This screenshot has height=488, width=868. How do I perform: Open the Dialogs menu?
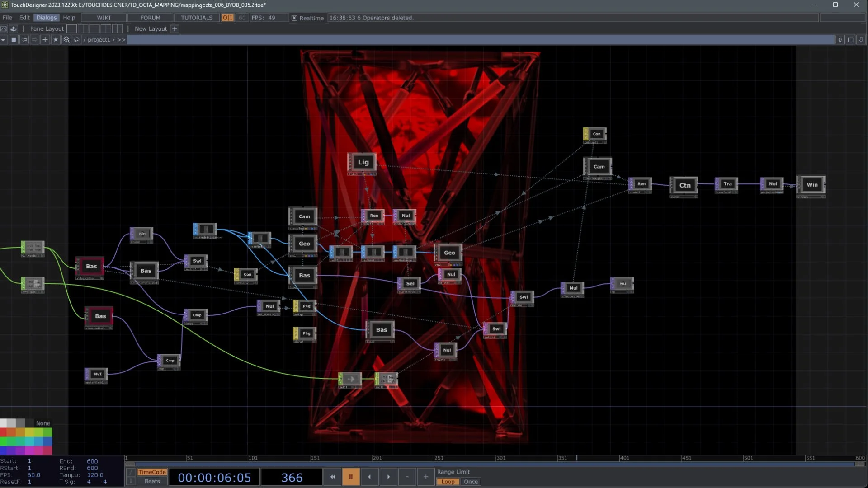[47, 18]
